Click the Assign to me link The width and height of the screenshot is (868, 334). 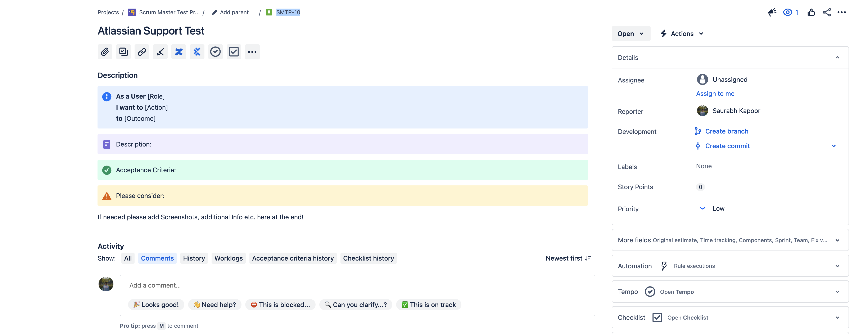[x=715, y=94]
